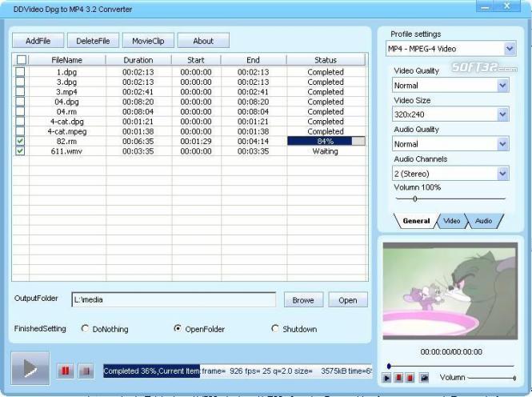Open MovieClip editor button

click(x=148, y=41)
